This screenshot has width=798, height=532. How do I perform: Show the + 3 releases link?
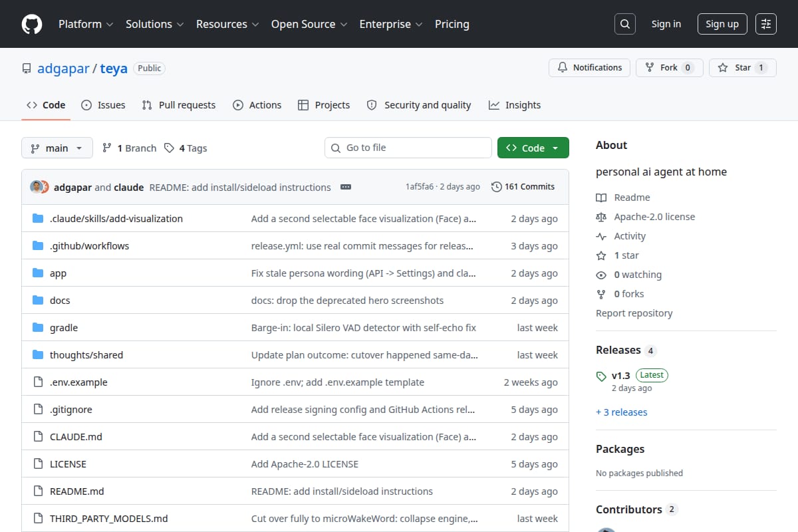point(622,412)
